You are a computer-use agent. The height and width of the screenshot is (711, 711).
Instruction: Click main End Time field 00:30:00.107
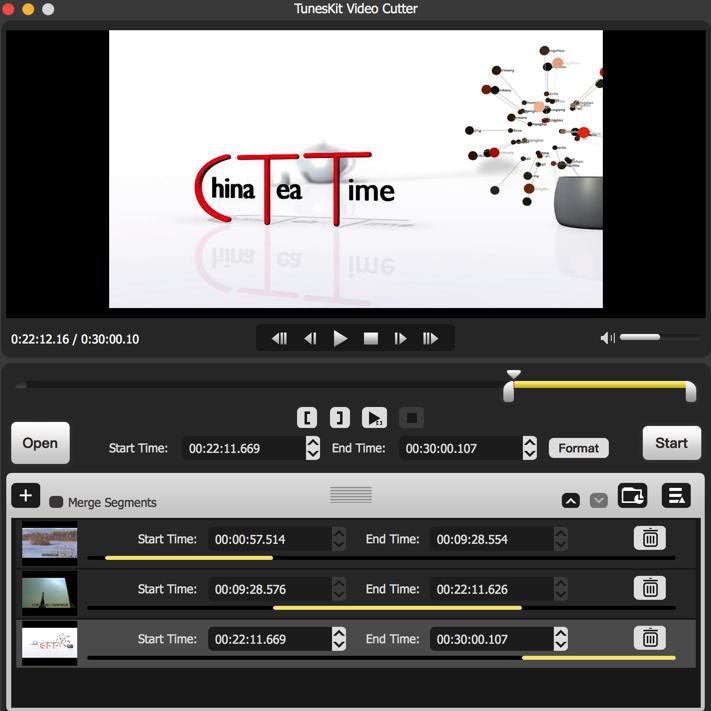(461, 448)
